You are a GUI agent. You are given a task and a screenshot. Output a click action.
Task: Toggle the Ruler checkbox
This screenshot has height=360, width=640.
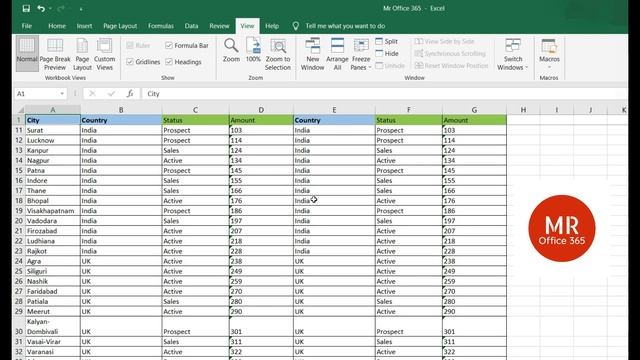130,45
